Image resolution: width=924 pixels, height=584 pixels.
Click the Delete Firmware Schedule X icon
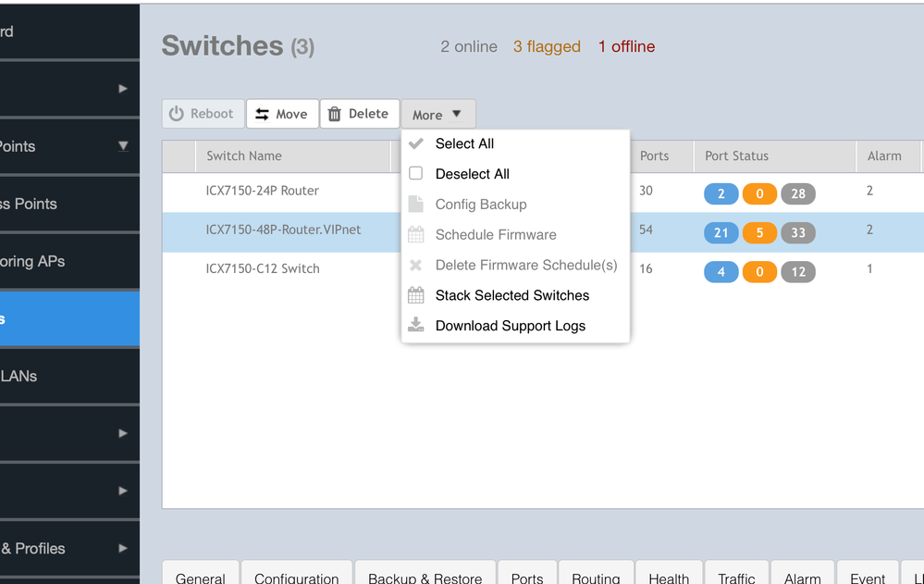coord(416,266)
